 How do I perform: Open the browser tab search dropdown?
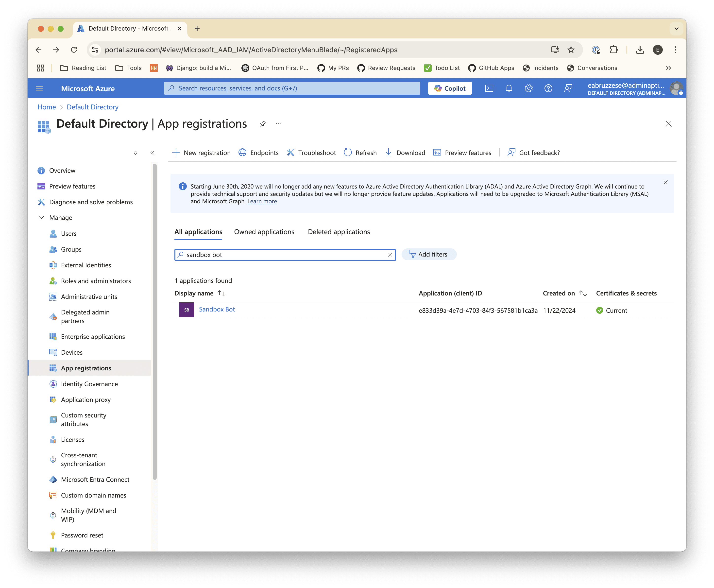[x=676, y=29]
